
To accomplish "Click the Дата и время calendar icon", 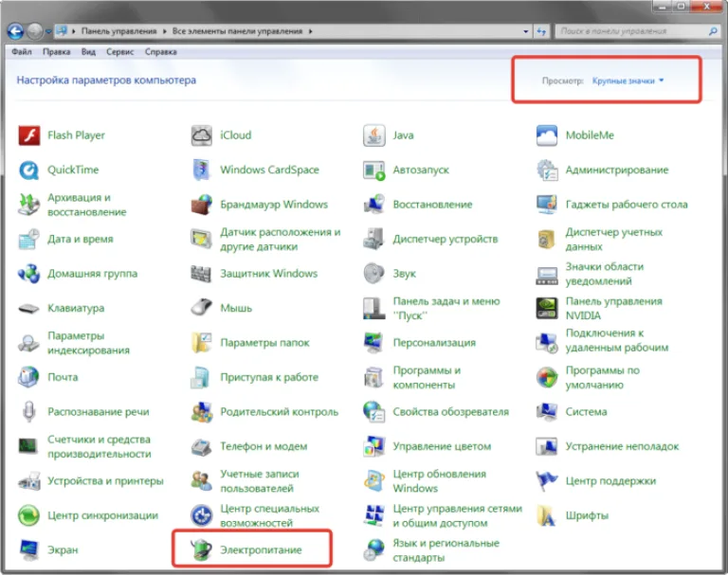I will pos(28,239).
